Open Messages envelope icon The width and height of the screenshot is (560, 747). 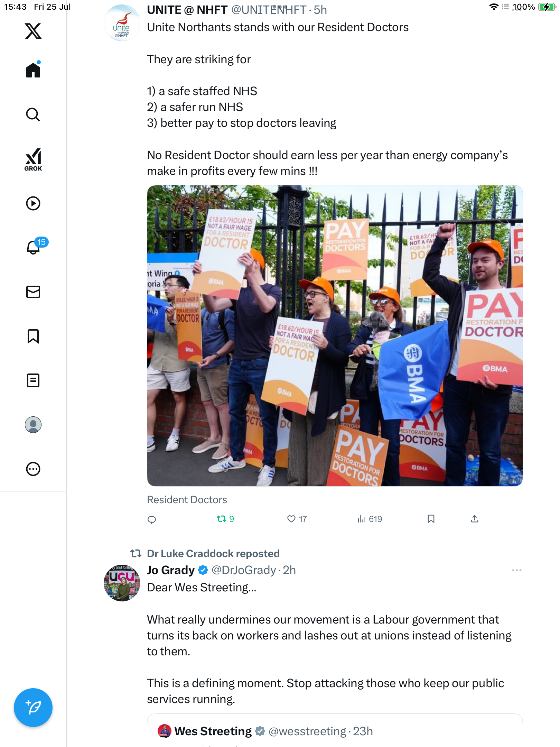click(33, 292)
